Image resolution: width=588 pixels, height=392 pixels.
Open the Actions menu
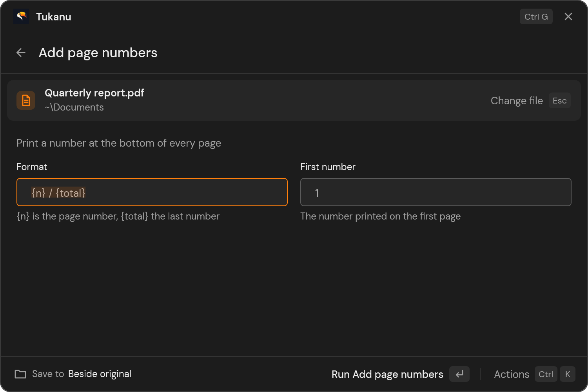point(512,374)
